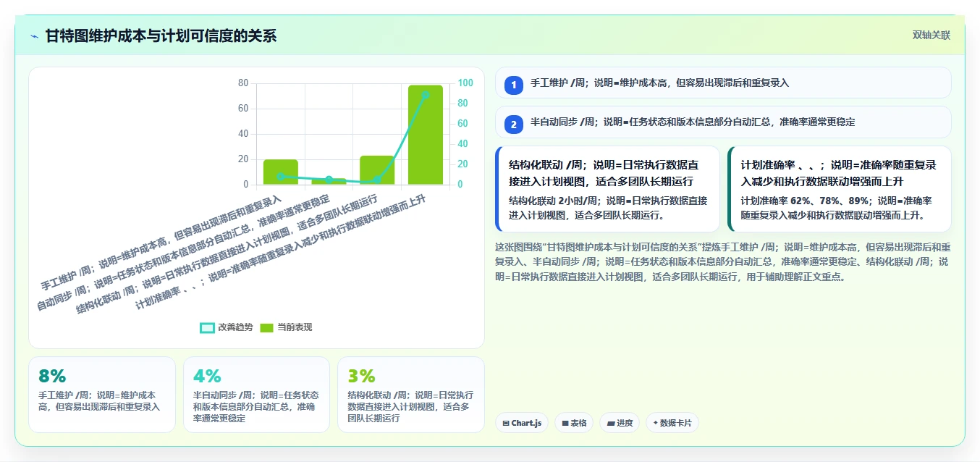Click the 表格 tag
Image resolution: width=980 pixels, height=462 pixels.
coord(574,423)
